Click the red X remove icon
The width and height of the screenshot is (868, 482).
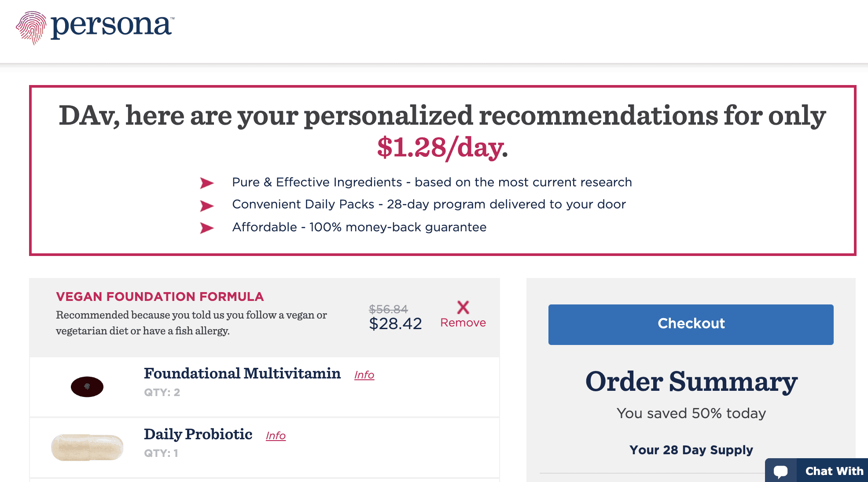point(463,308)
